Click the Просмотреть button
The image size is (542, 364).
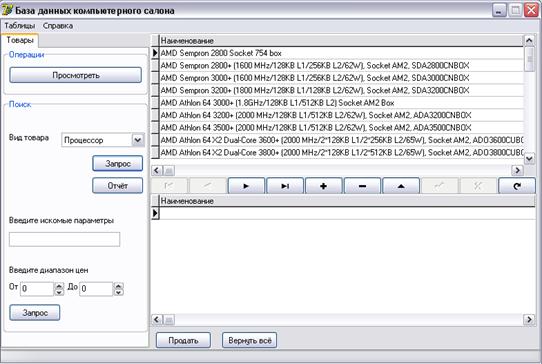[x=76, y=75]
